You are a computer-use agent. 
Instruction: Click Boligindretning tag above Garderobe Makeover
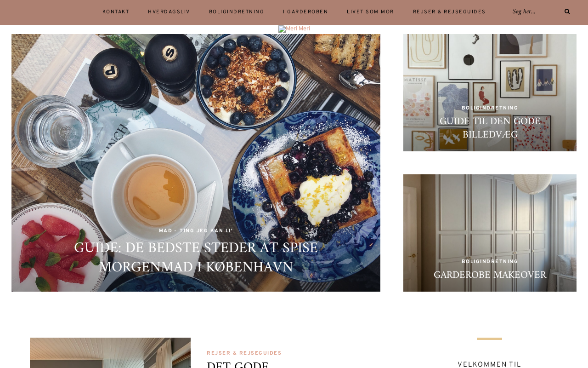click(490, 262)
